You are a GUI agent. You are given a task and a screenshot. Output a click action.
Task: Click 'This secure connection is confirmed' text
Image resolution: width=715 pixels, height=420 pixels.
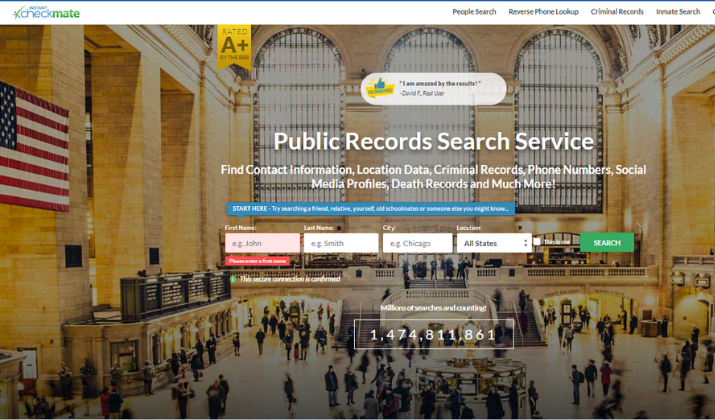coord(290,279)
